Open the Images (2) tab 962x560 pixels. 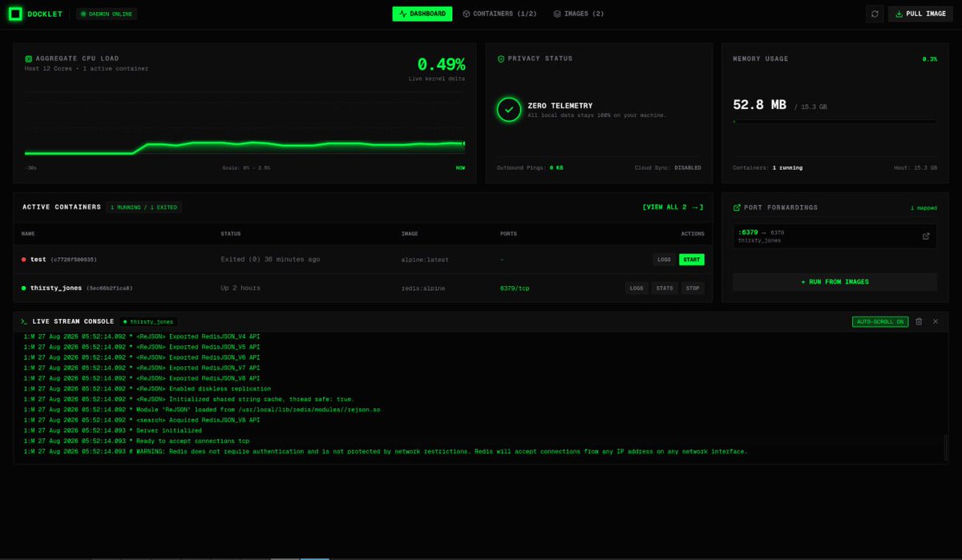pyautogui.click(x=579, y=14)
